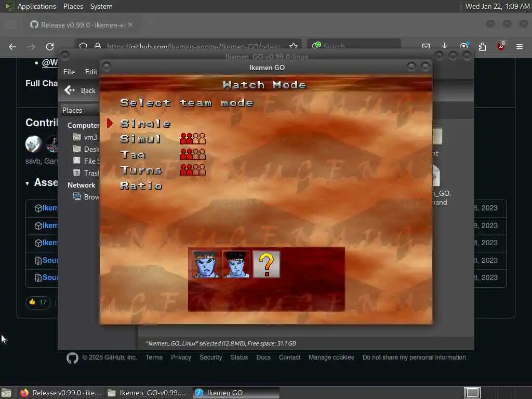532x399 pixels.
Task: Click Manage cookies footer link
Action: point(331,357)
